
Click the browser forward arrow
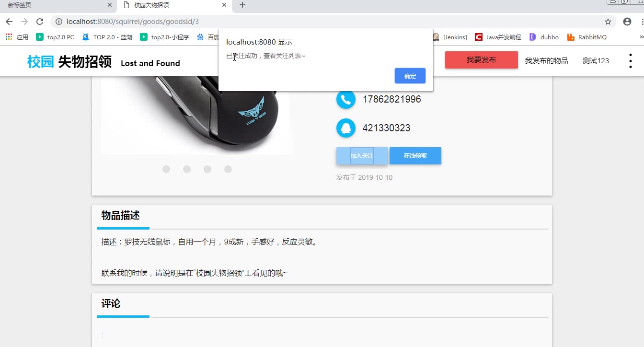pyautogui.click(x=24, y=22)
